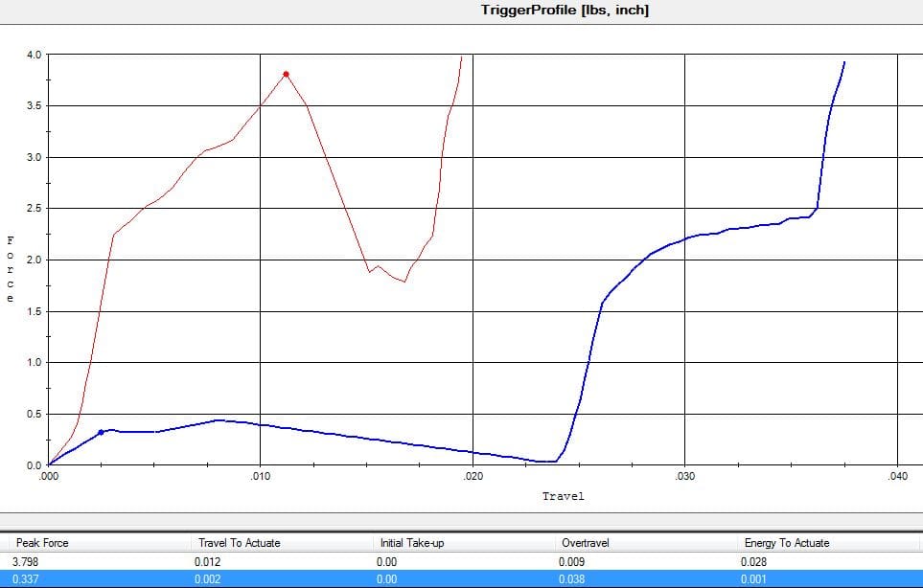This screenshot has height=588, width=923.
Task: Click the .020 tick label on the travel axis
Action: (x=472, y=476)
